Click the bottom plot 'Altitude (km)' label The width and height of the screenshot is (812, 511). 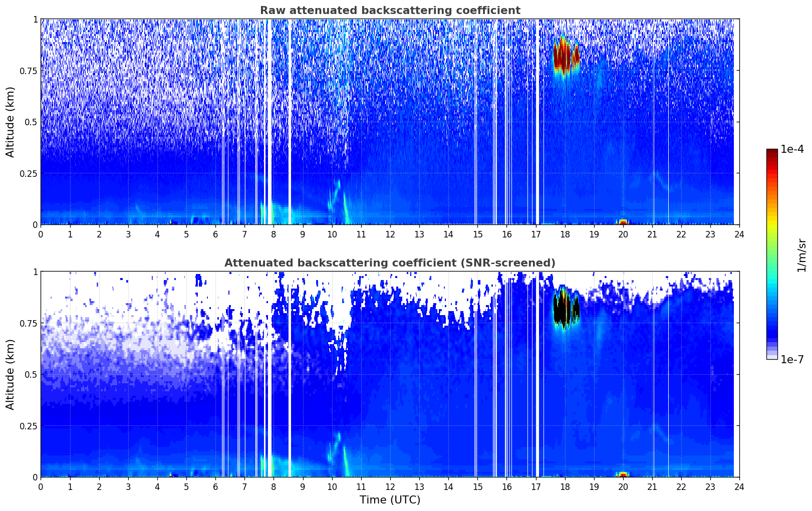click(11, 374)
